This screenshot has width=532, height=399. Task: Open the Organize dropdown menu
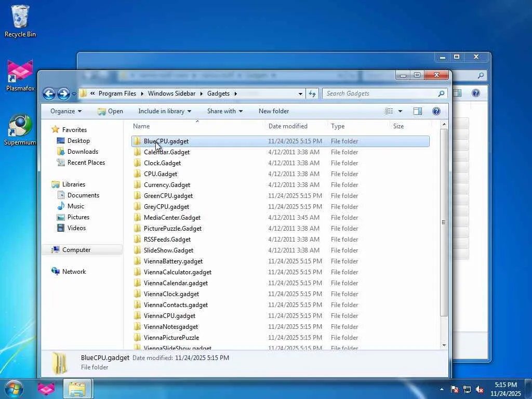click(66, 111)
